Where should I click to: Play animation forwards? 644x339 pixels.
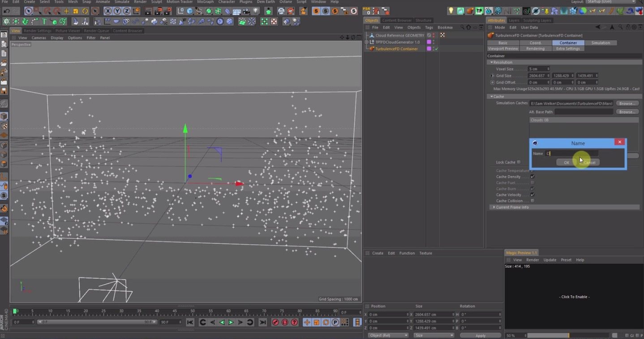pos(231,322)
